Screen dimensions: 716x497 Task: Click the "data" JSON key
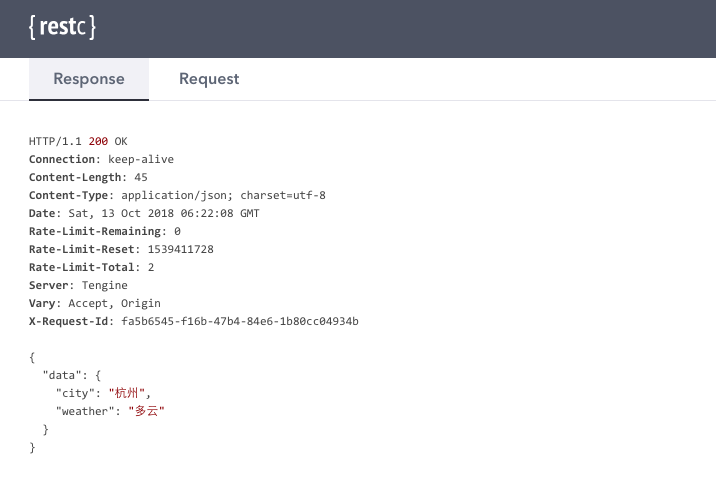coord(62,375)
